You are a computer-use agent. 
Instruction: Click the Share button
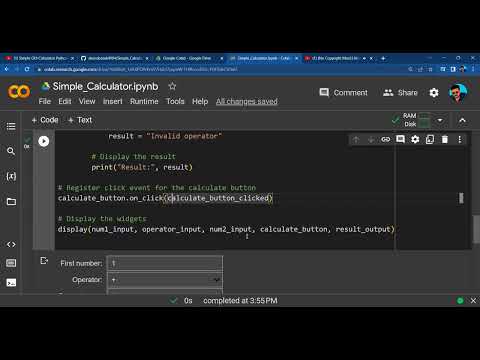tap(400, 93)
